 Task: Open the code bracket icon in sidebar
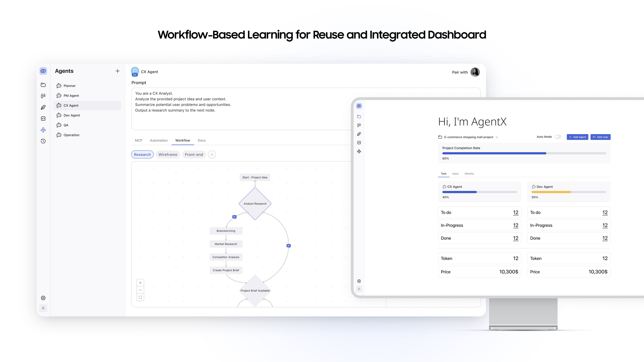click(x=43, y=119)
